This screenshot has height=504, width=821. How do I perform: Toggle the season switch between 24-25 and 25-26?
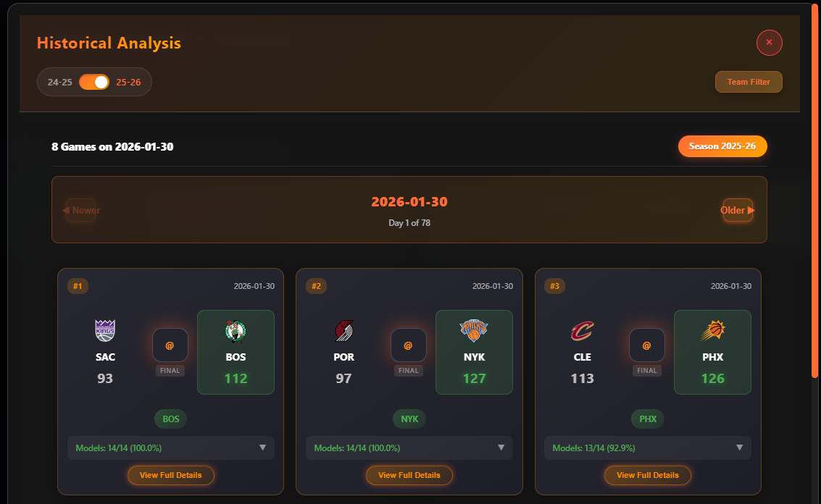(x=94, y=82)
